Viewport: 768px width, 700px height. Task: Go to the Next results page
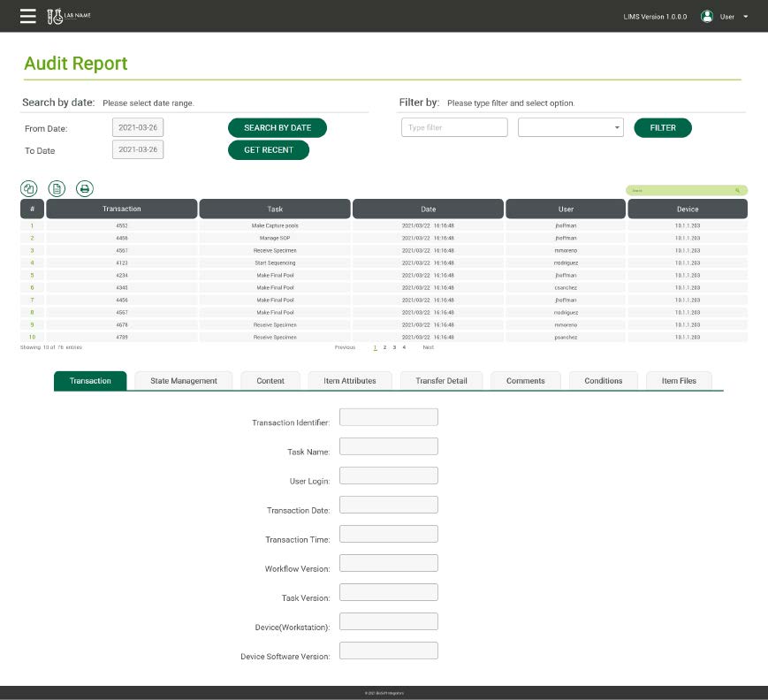pos(428,347)
